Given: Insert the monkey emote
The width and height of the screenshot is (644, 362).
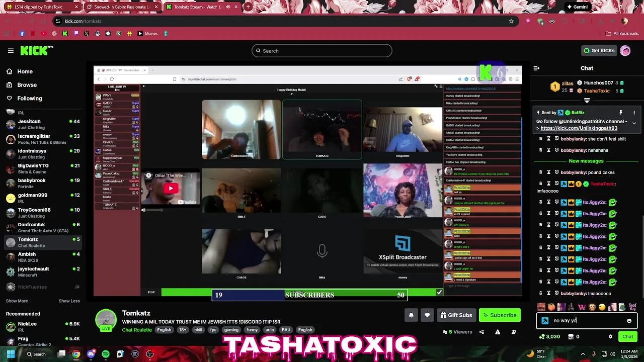Looking at the screenshot, I should click(592, 307).
